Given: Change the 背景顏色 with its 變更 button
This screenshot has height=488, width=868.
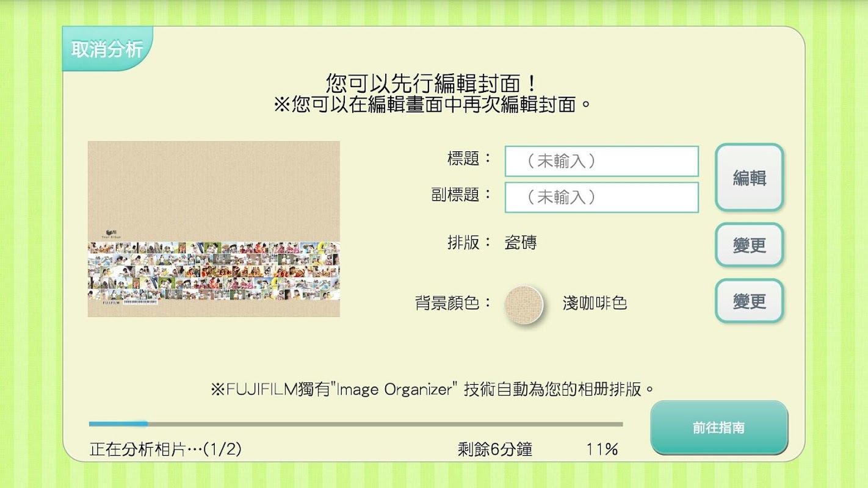Looking at the screenshot, I should point(749,300).
